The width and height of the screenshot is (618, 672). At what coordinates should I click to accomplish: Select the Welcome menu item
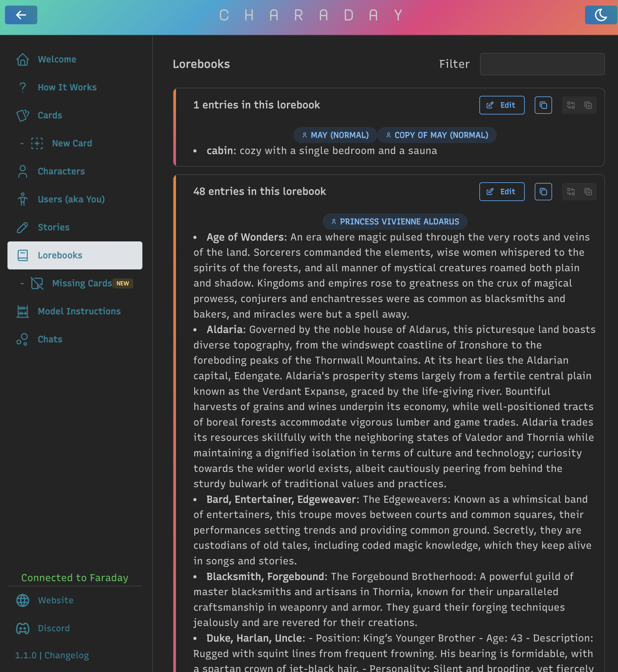click(x=57, y=58)
